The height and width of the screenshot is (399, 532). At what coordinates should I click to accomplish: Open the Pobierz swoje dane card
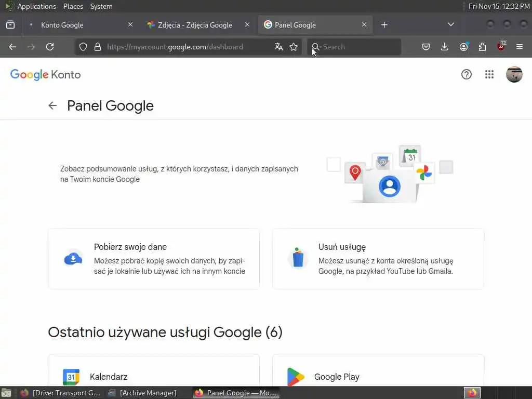[154, 259]
